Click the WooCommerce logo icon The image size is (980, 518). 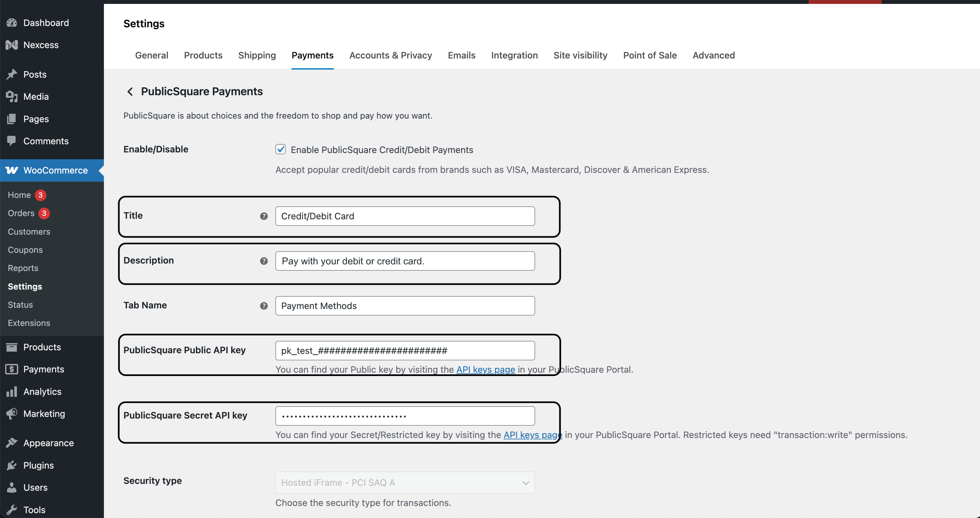(12, 170)
